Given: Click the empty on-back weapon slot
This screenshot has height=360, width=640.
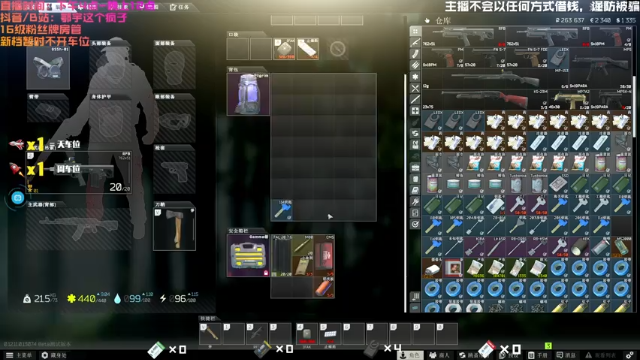Looking at the screenshot, I should tap(79, 229).
